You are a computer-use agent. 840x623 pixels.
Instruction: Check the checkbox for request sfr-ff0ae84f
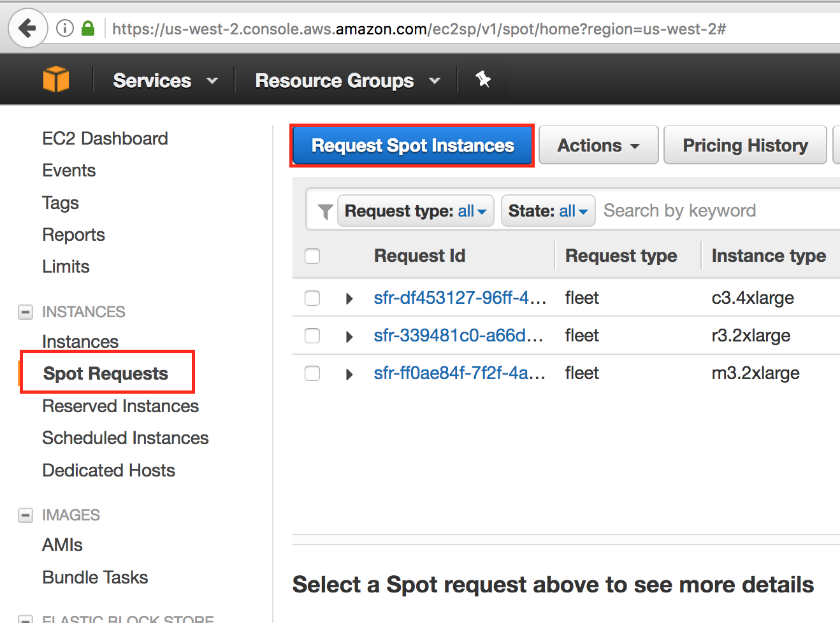coord(312,374)
